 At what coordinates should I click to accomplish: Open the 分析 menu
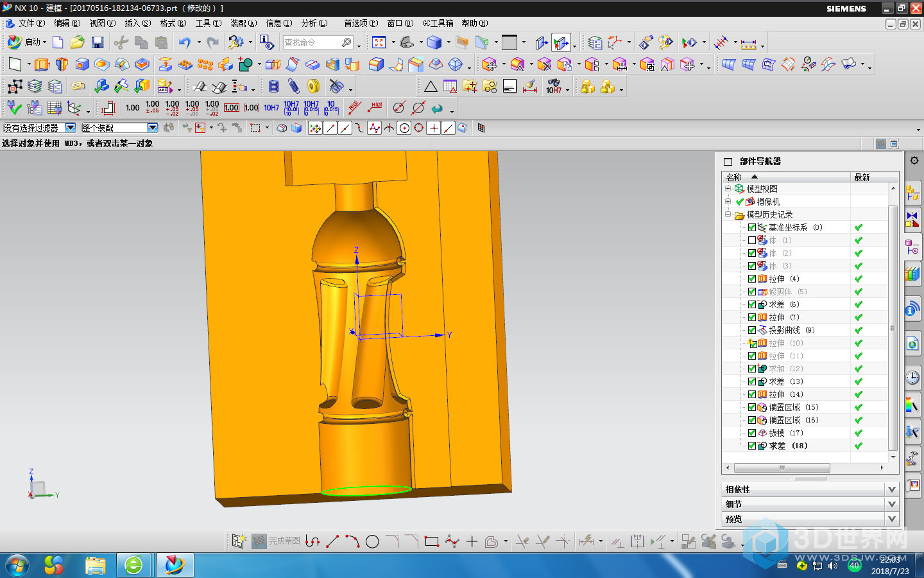(x=314, y=23)
